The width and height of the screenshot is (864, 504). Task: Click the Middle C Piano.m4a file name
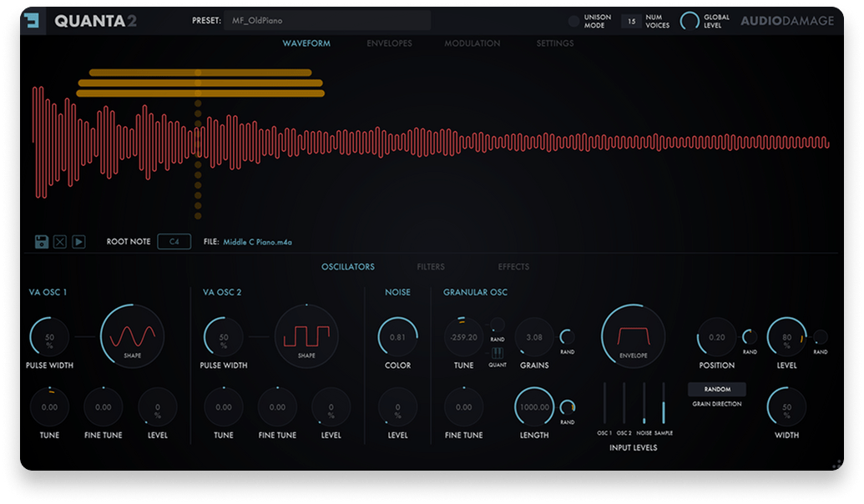click(258, 242)
